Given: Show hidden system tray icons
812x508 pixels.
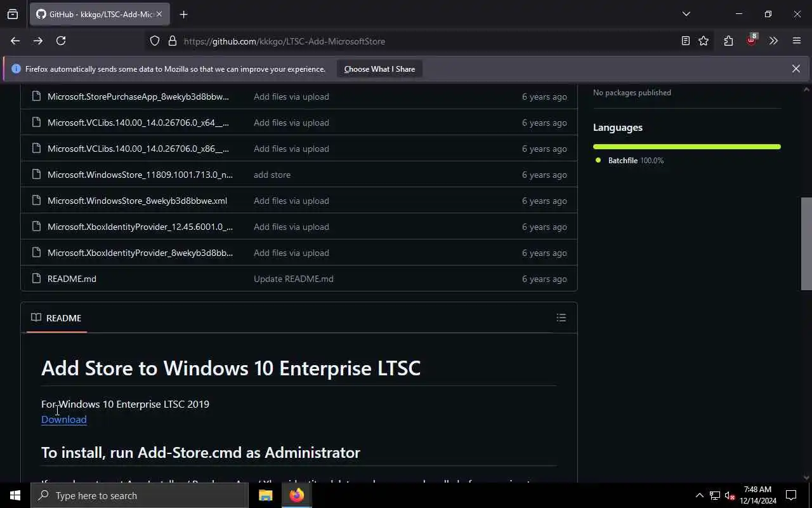Looking at the screenshot, I should 699,495.
